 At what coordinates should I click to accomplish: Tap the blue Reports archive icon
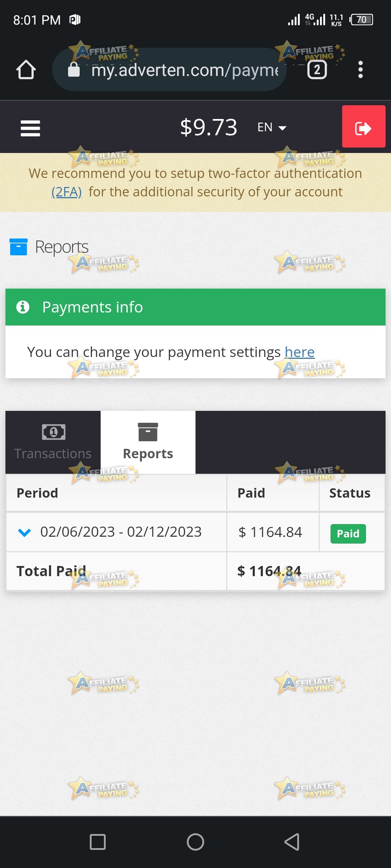pos(18,247)
